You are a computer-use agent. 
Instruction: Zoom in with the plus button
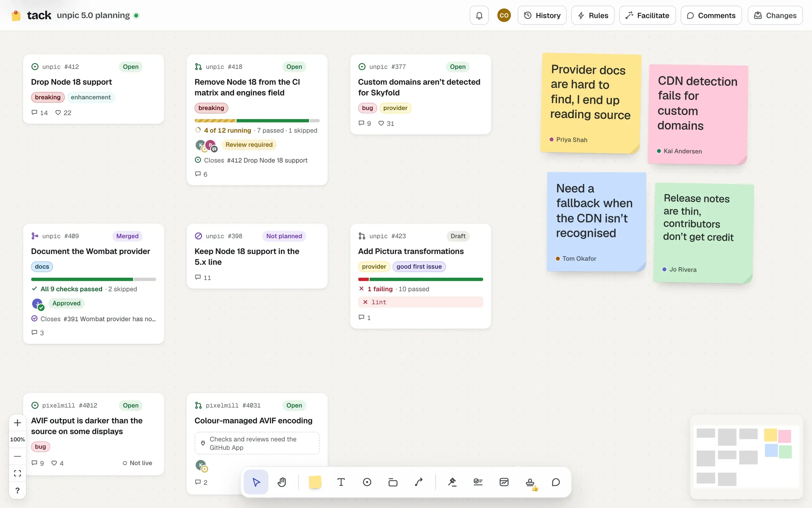pyautogui.click(x=18, y=423)
